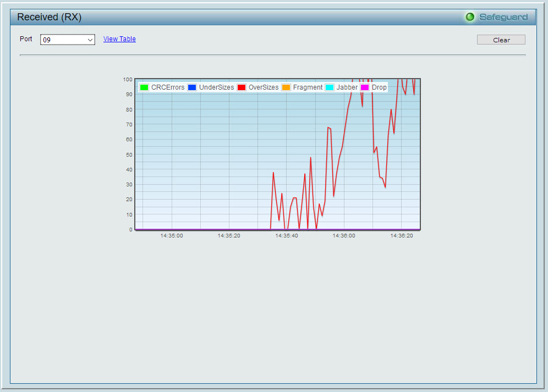548x392 pixels.
Task: Select the OverSizes legend label
Action: (264, 87)
